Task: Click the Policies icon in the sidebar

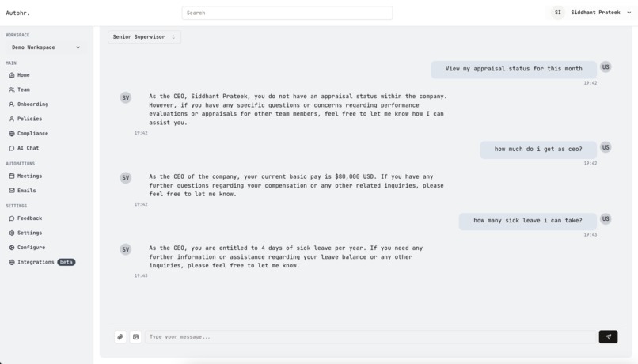Action: pos(12,119)
